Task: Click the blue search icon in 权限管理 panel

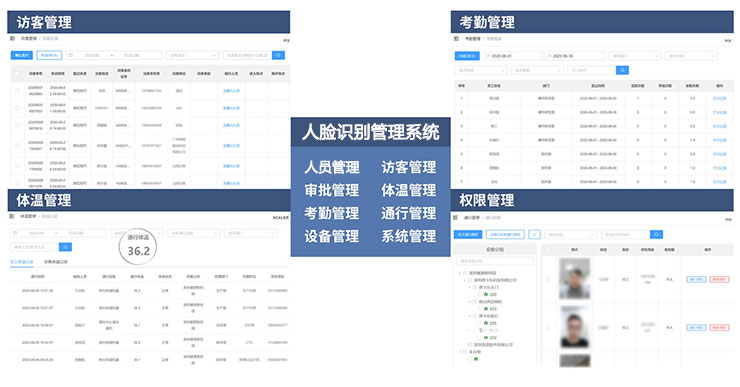Action: pyautogui.click(x=656, y=235)
